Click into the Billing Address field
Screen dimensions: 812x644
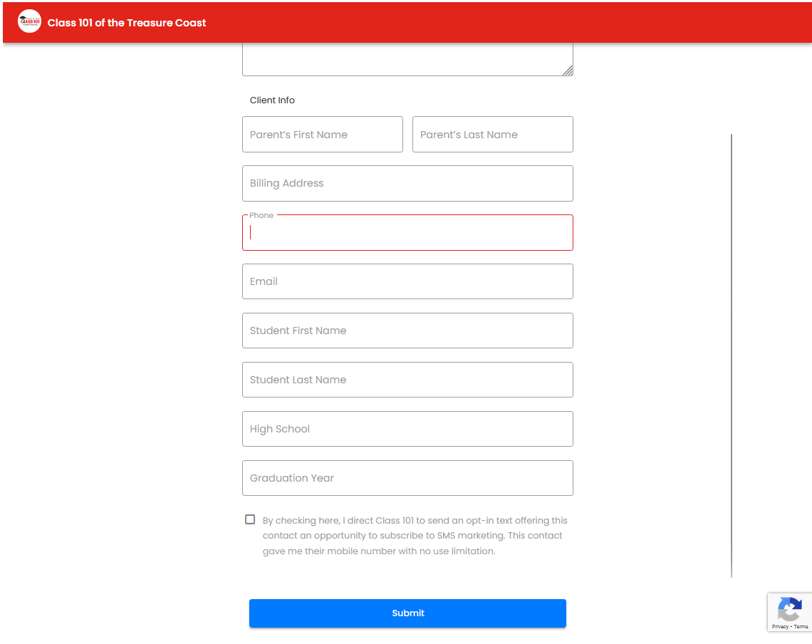coord(407,184)
